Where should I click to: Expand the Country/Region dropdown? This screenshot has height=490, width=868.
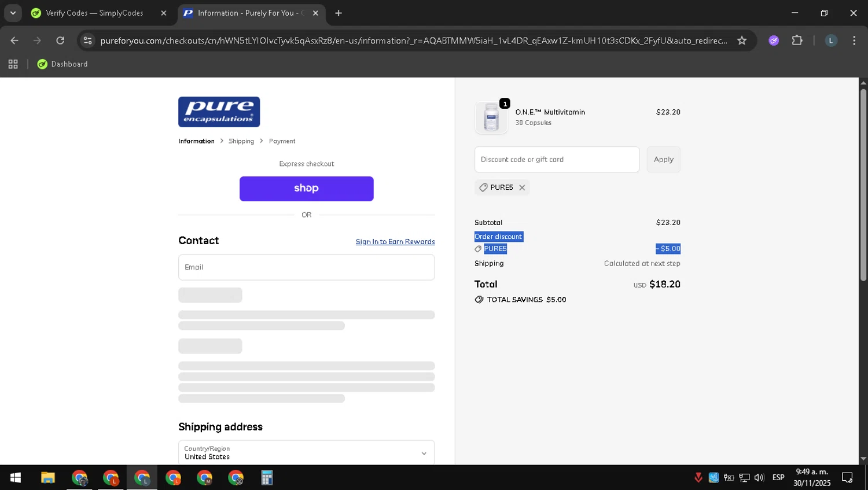pyautogui.click(x=306, y=452)
